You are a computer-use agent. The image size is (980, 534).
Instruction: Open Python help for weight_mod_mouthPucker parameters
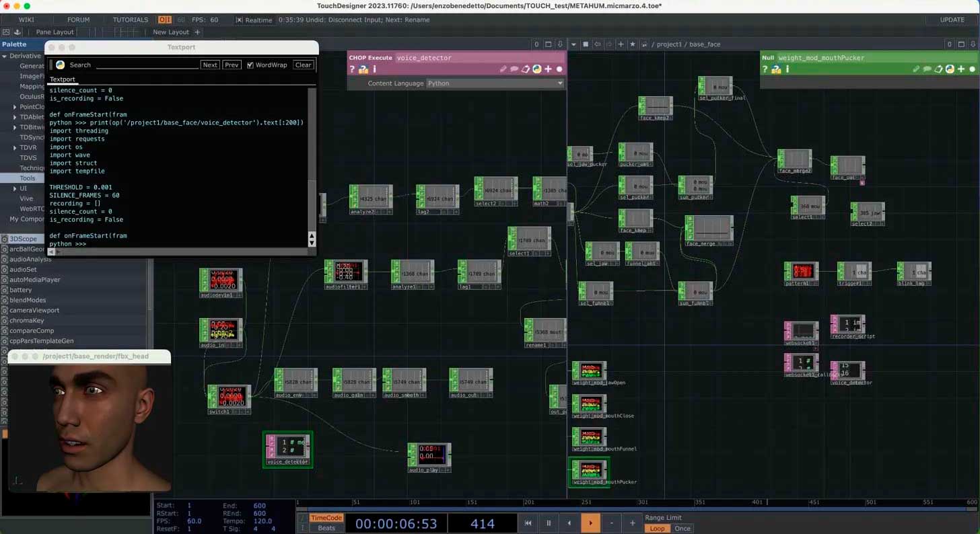[777, 69]
